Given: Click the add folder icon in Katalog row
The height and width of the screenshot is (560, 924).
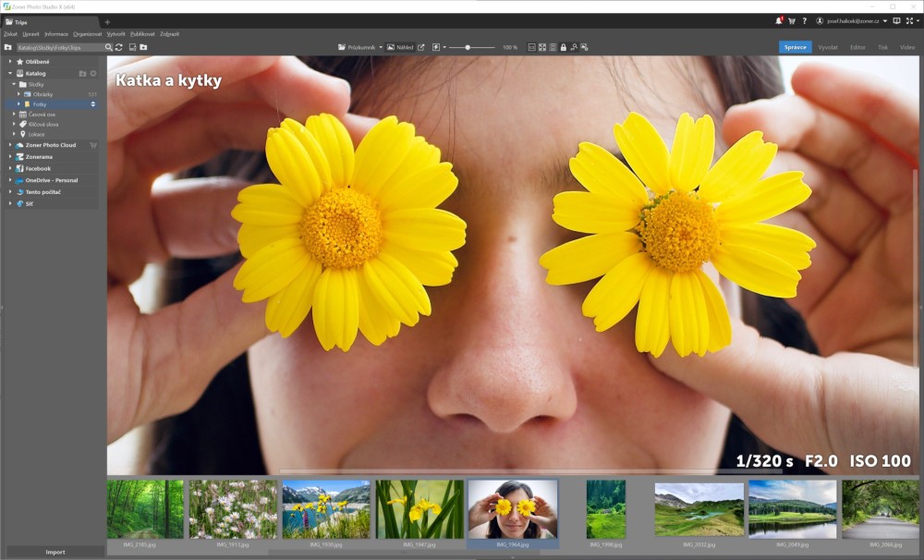Looking at the screenshot, I should click(82, 74).
